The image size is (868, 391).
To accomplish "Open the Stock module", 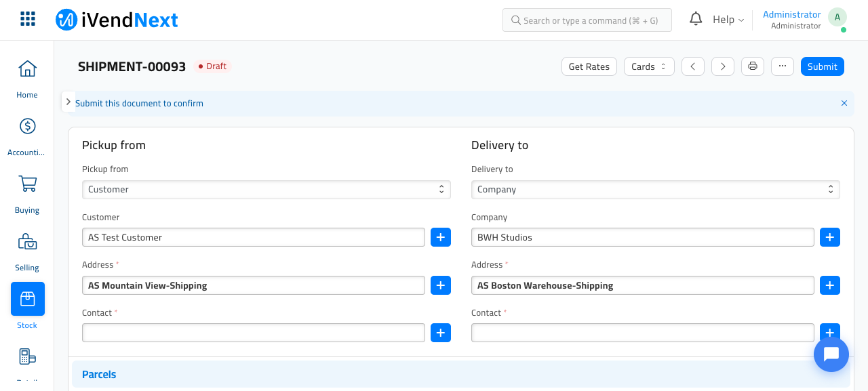I will click(x=27, y=306).
